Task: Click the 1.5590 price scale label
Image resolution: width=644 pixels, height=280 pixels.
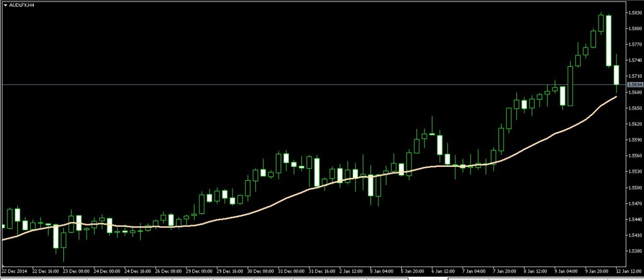Action: [x=635, y=140]
